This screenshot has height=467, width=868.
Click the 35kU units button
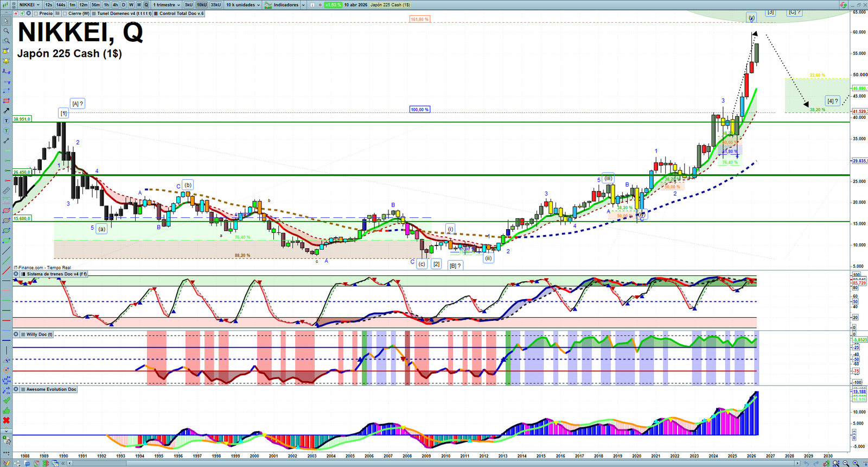tap(216, 5)
